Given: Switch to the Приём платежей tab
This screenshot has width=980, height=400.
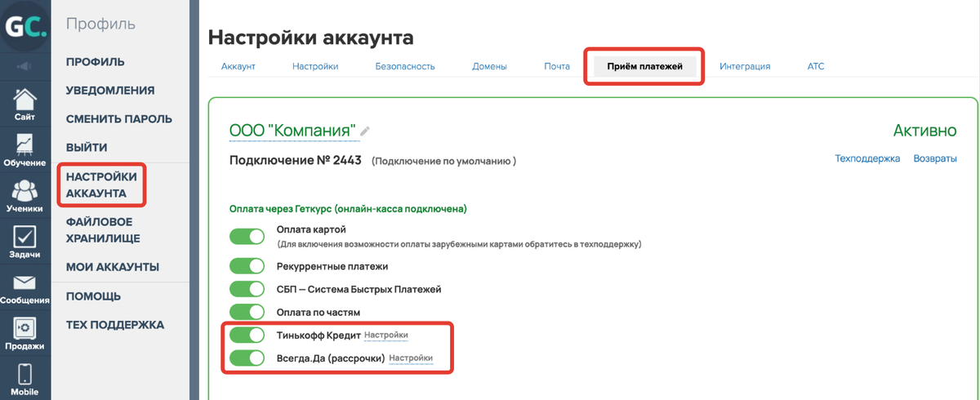Looking at the screenshot, I should (644, 66).
